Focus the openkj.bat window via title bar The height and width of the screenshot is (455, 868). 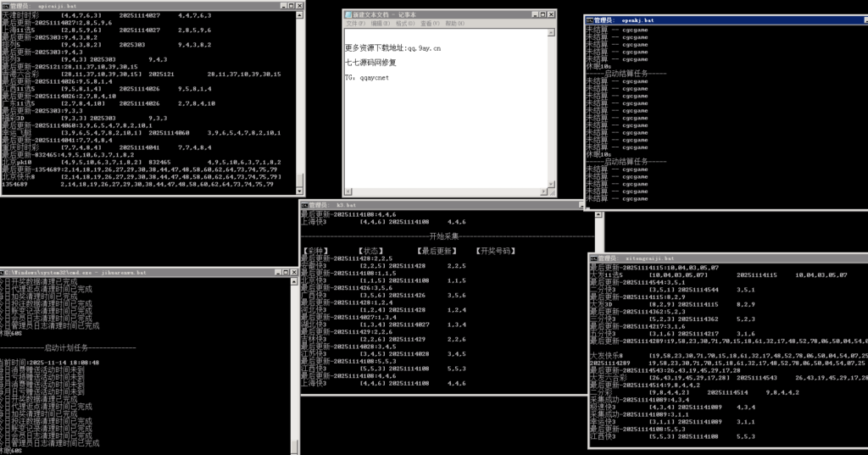721,19
